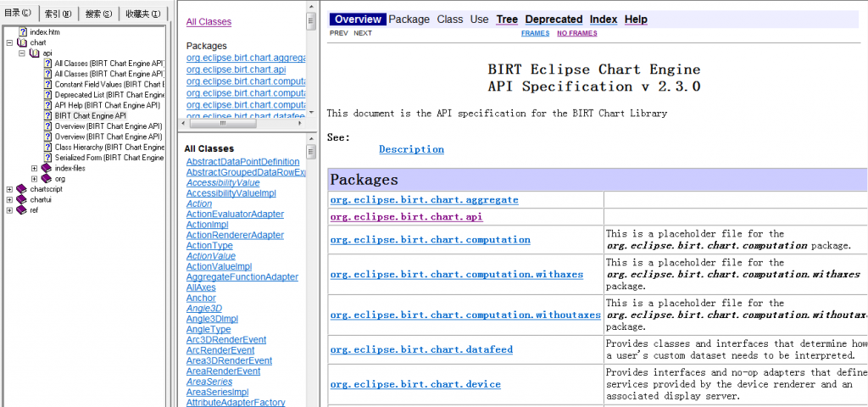
Task: Click the closed book icon for chartui
Action: pyautogui.click(x=21, y=200)
